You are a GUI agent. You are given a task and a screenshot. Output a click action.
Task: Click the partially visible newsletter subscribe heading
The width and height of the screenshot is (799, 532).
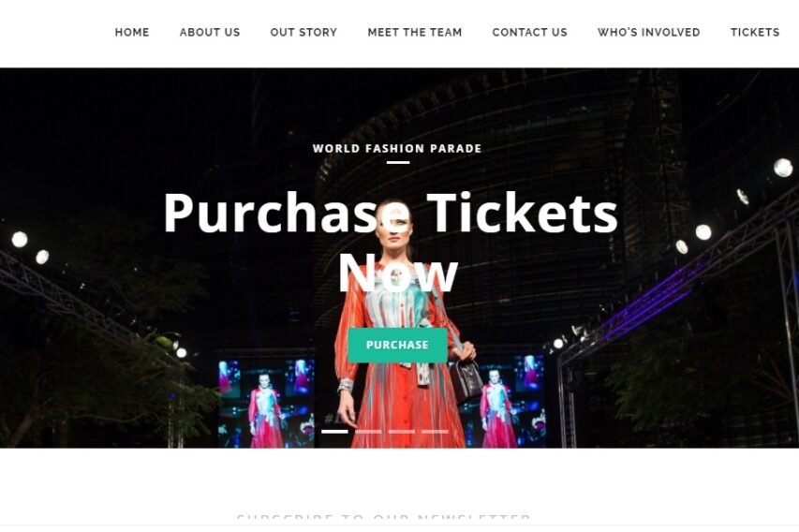point(383,517)
